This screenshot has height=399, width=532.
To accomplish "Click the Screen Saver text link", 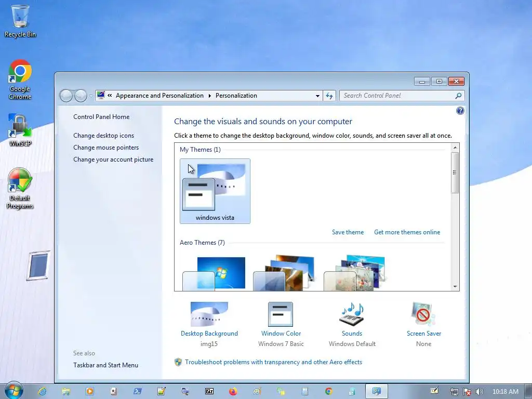I will point(424,334).
